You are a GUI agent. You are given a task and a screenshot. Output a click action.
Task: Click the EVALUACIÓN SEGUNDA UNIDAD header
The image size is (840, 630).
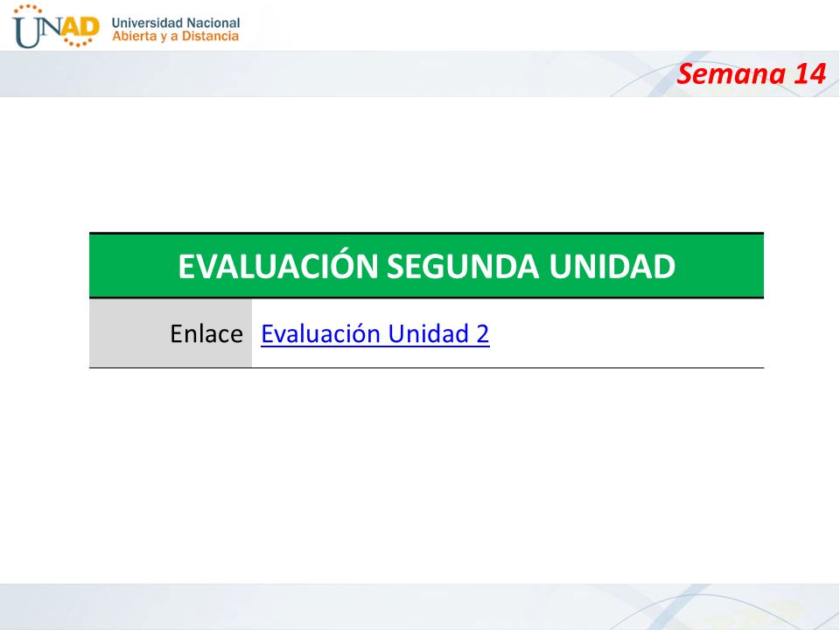426,266
